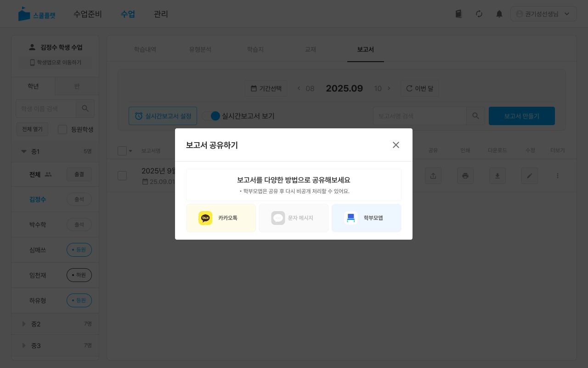Click the 보고서 만들기 button
The height and width of the screenshot is (368, 588).
pyautogui.click(x=522, y=116)
